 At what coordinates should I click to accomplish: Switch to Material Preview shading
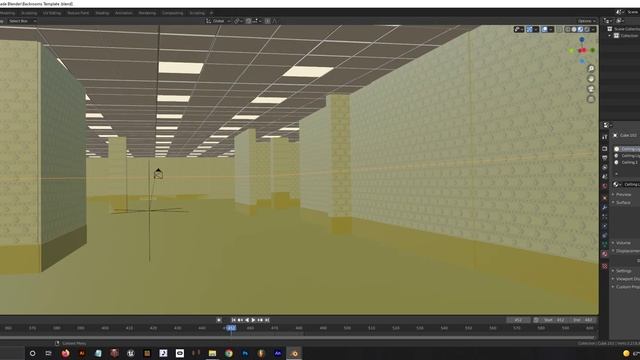580,29
